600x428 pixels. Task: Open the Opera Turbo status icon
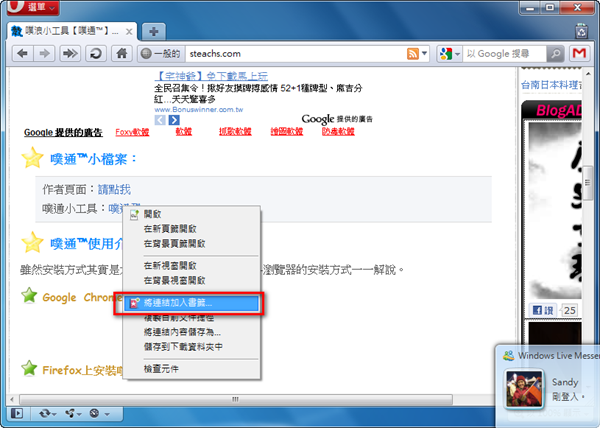point(95,413)
